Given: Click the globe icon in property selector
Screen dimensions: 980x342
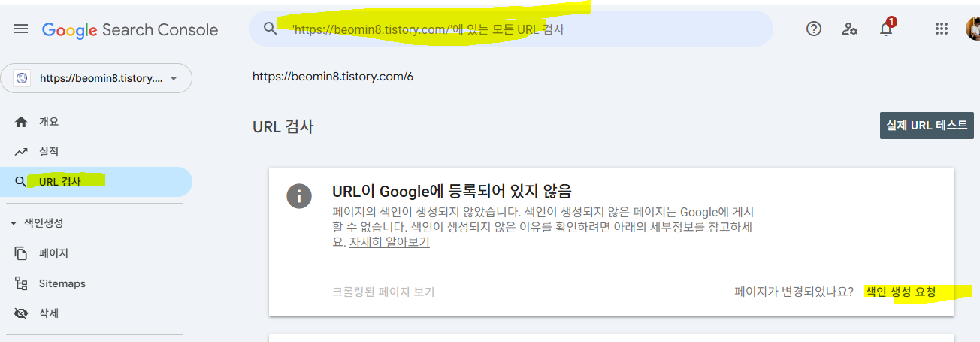Looking at the screenshot, I should click(x=22, y=78).
